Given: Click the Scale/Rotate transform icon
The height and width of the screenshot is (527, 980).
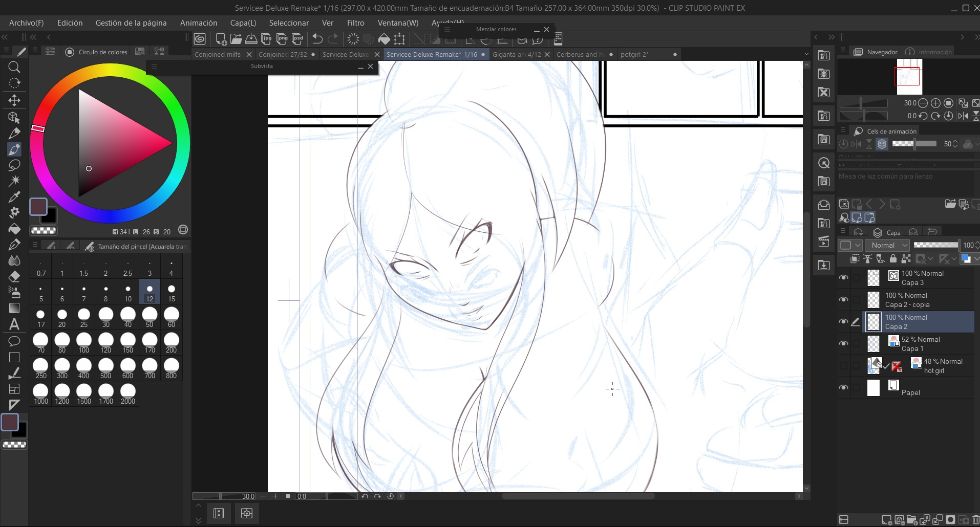Looking at the screenshot, I should 399,39.
